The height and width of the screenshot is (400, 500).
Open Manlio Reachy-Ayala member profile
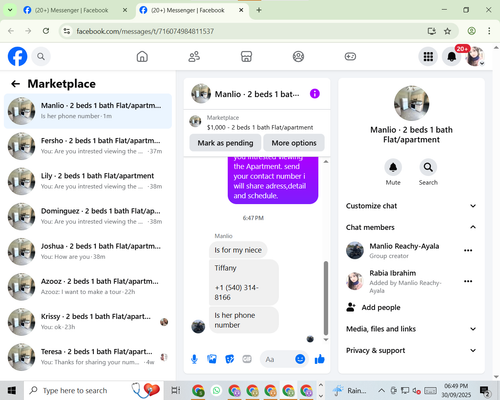[404, 246]
